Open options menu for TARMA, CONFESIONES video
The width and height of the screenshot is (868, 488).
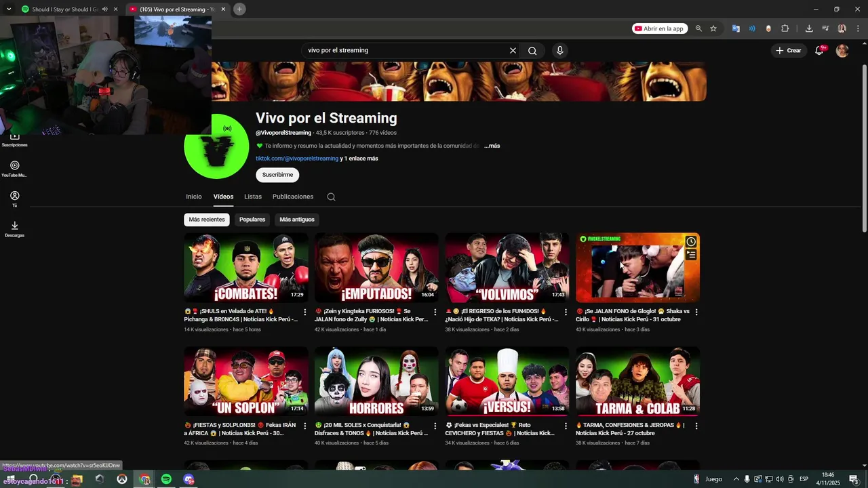tap(696, 426)
